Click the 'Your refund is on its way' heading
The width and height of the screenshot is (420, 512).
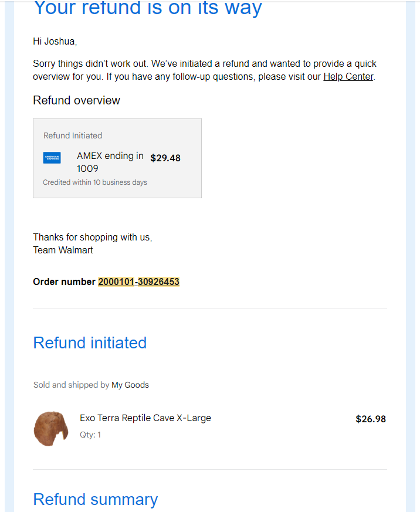click(x=148, y=8)
